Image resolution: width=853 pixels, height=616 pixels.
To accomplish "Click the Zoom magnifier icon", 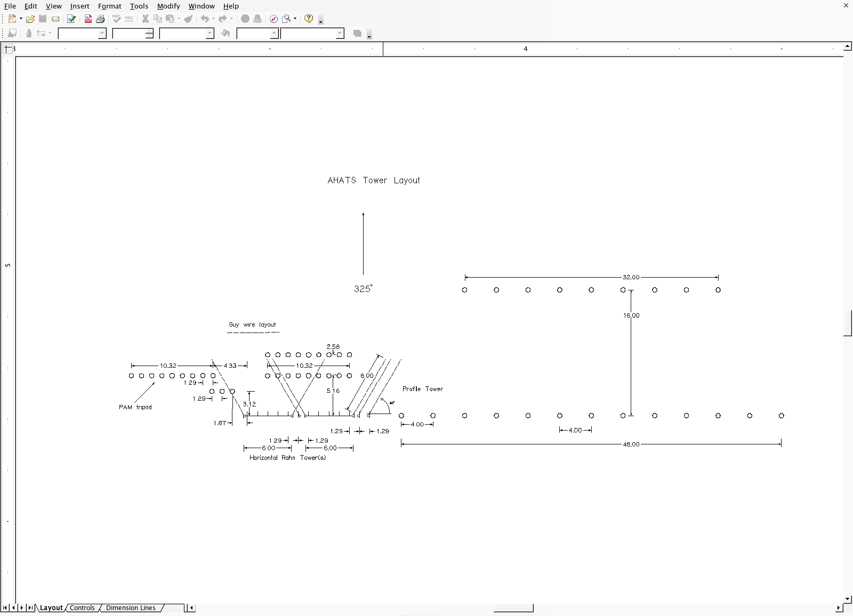I will coord(286,19).
